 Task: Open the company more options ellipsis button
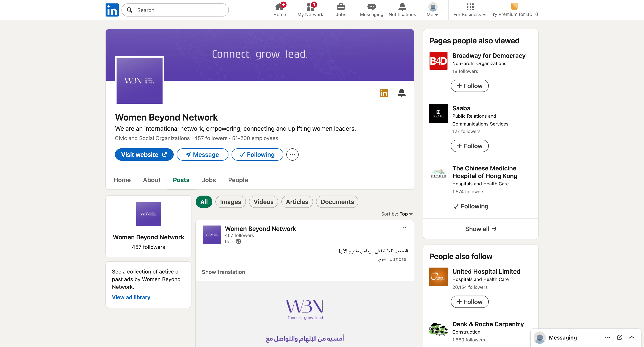(x=292, y=154)
